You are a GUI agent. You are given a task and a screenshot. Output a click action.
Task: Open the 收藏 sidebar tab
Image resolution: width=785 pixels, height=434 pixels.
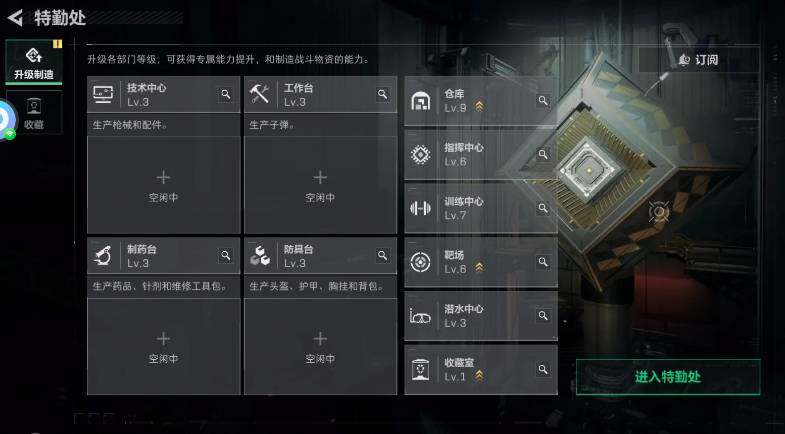click(x=34, y=113)
